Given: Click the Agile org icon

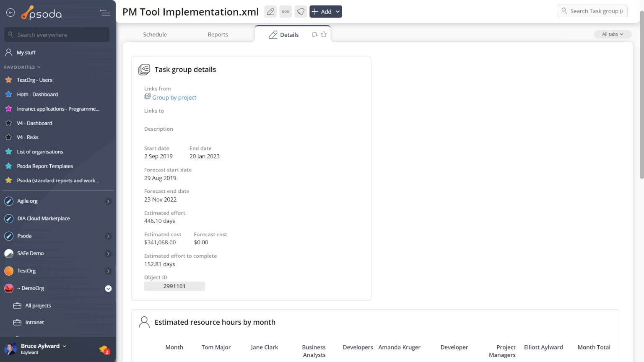Looking at the screenshot, I should [9, 202].
